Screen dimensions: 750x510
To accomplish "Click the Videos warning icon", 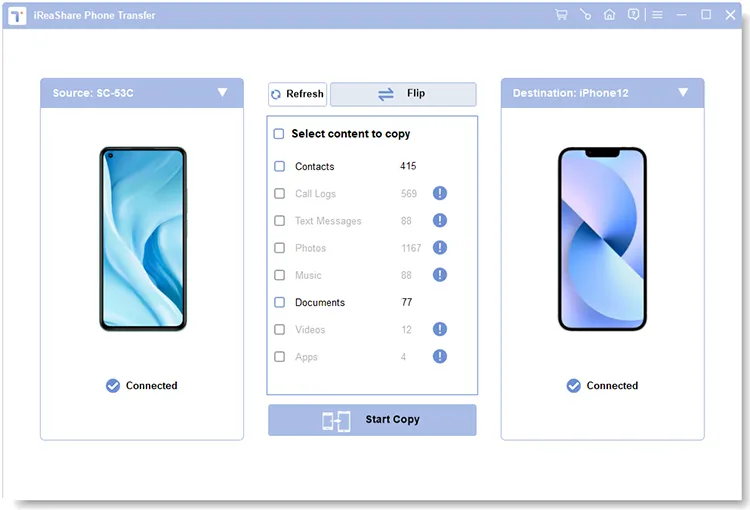I will pos(440,329).
